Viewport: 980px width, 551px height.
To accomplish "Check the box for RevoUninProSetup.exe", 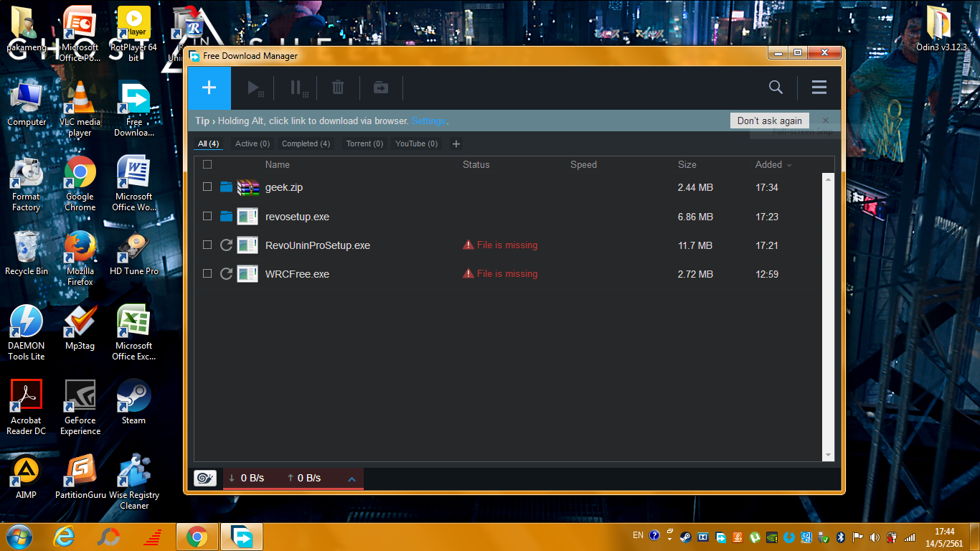I will click(x=207, y=245).
